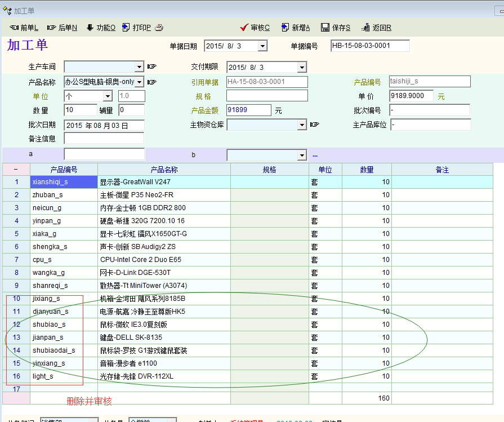
Task: Go to previous document with 前单 button
Action: coord(24,28)
